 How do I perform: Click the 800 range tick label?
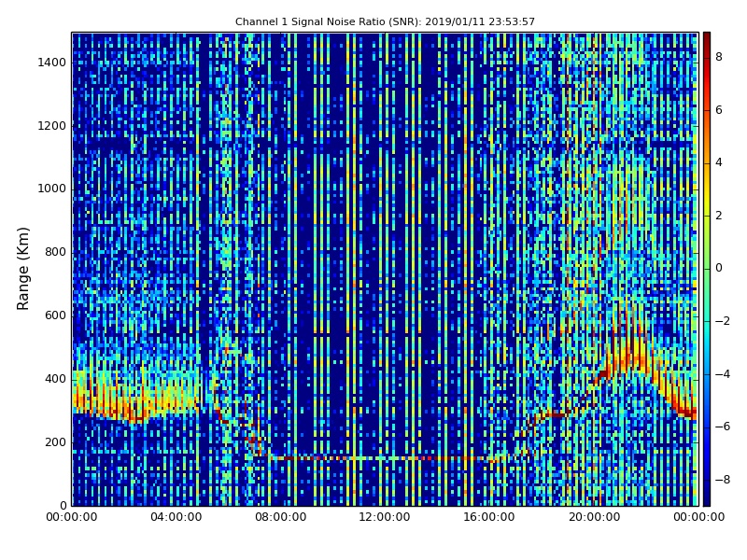55,252
